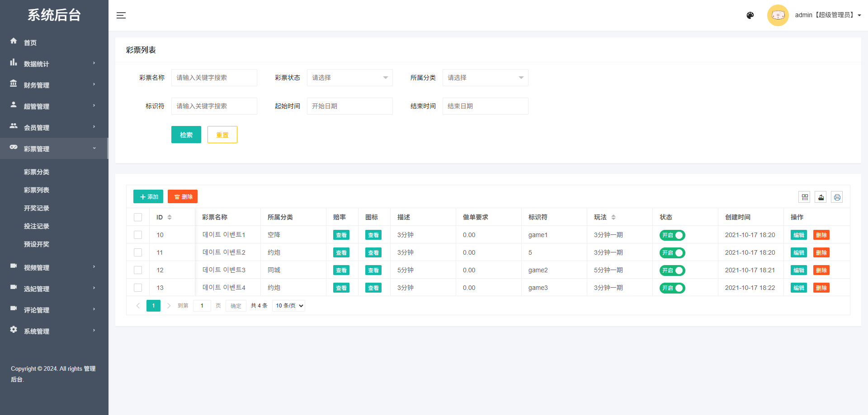Click the hamburger menu to collapse sidebar
Screen dimensions: 868x415
(121, 15)
